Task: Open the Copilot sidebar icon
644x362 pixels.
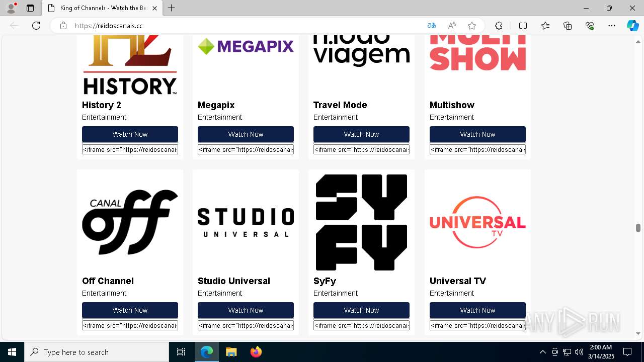Action: point(633,26)
